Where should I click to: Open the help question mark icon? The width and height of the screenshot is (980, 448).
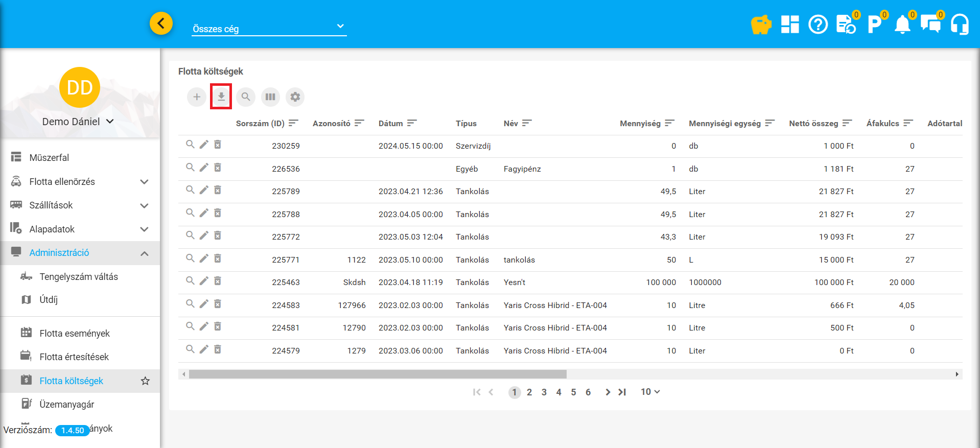click(818, 24)
